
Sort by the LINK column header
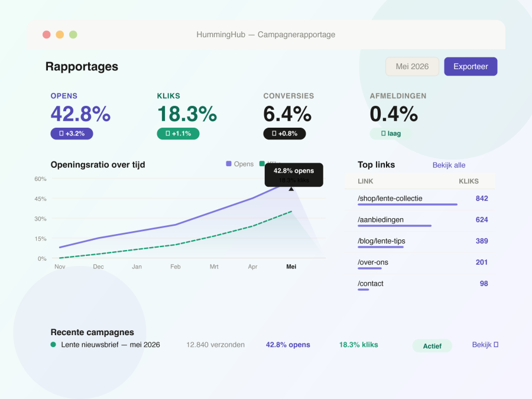(x=365, y=181)
